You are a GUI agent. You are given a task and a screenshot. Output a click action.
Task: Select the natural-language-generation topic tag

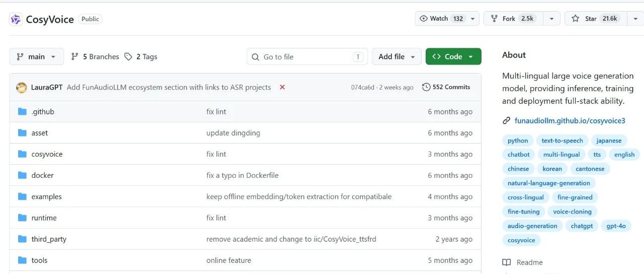[549, 183]
